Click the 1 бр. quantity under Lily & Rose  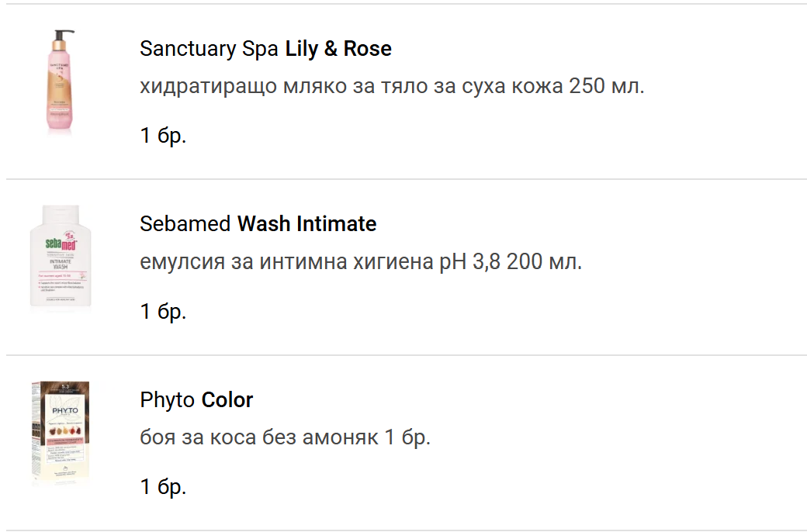pos(163,136)
